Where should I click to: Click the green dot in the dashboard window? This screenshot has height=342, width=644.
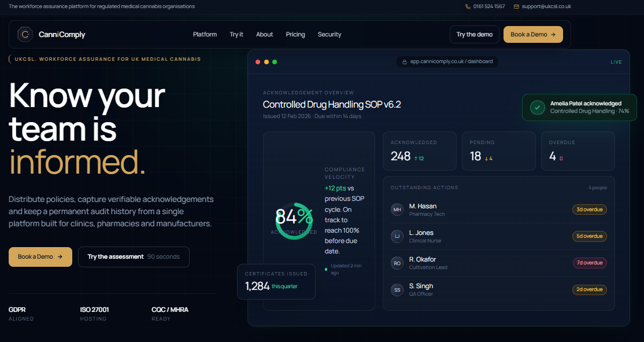pyautogui.click(x=275, y=62)
